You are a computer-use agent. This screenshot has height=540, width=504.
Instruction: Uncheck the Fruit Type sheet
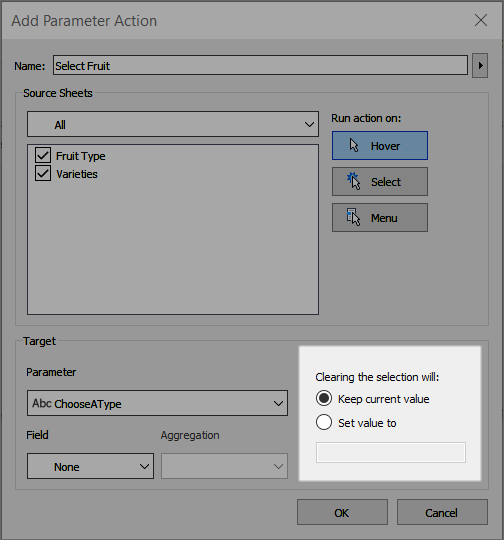pos(43,156)
